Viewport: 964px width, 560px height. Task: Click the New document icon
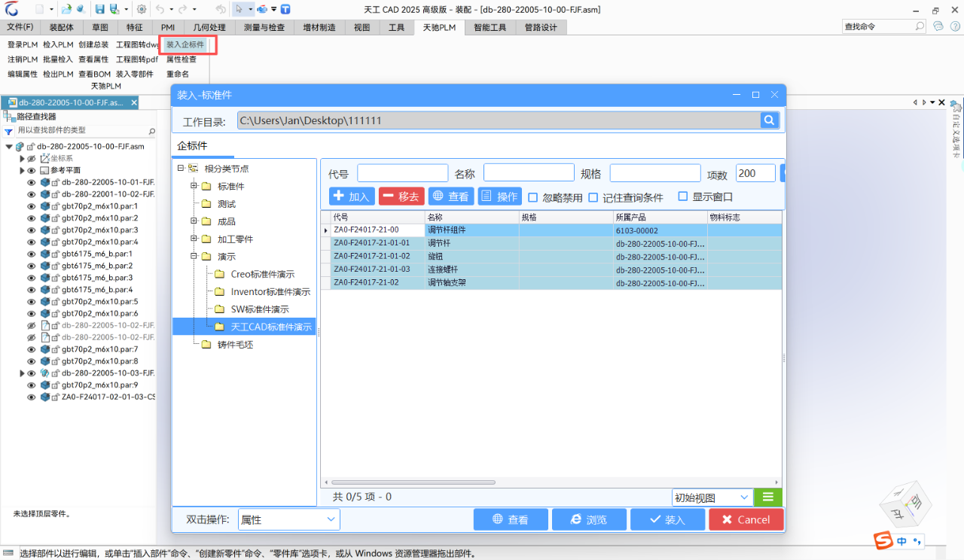[40, 9]
